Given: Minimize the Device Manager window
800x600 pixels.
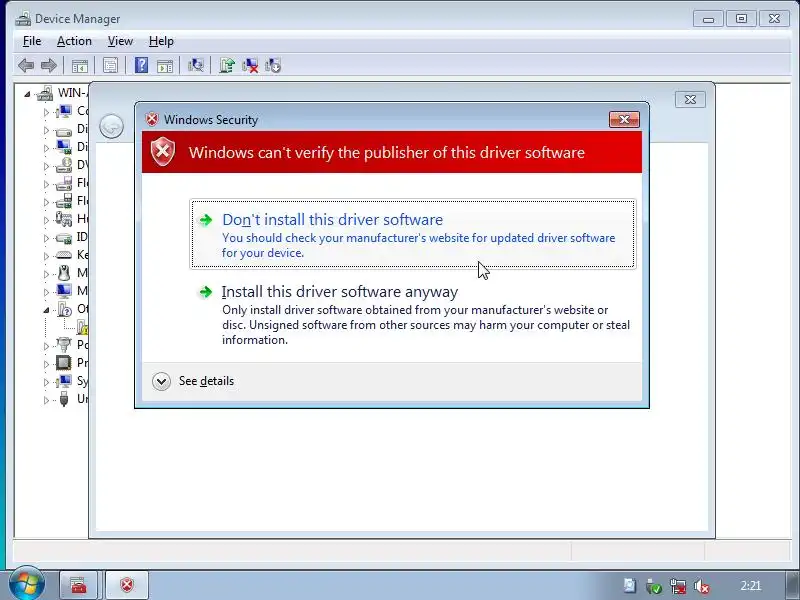Looking at the screenshot, I should [709, 19].
